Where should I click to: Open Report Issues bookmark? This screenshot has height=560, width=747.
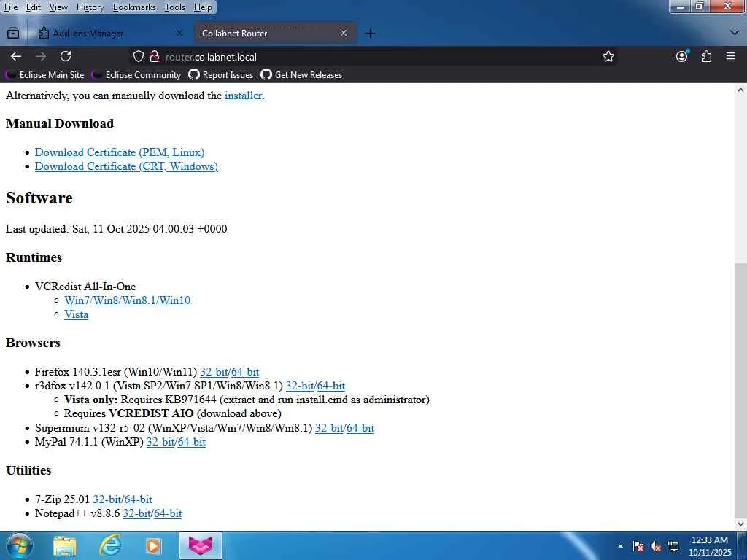(x=220, y=75)
